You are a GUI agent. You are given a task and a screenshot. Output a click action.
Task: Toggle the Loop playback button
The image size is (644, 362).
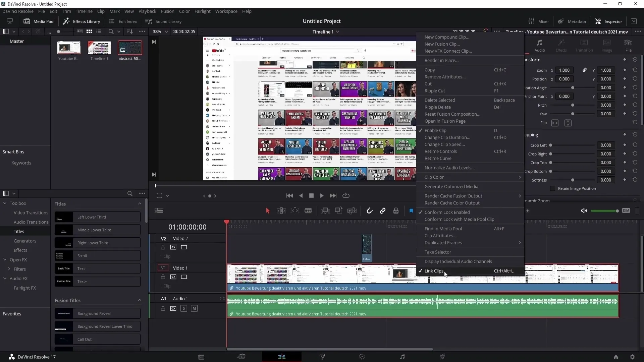pos(346,196)
